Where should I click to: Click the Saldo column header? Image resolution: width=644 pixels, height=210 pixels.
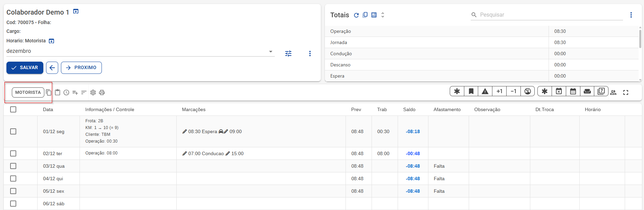[409, 109]
